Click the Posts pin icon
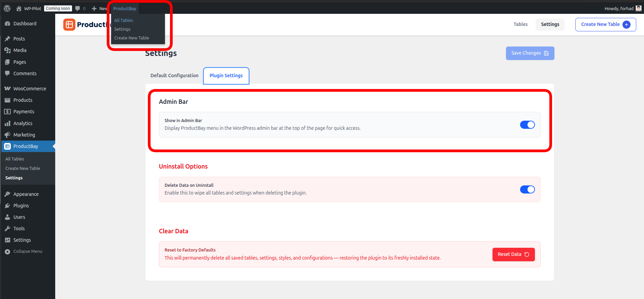The width and height of the screenshot is (644, 299). [7, 39]
